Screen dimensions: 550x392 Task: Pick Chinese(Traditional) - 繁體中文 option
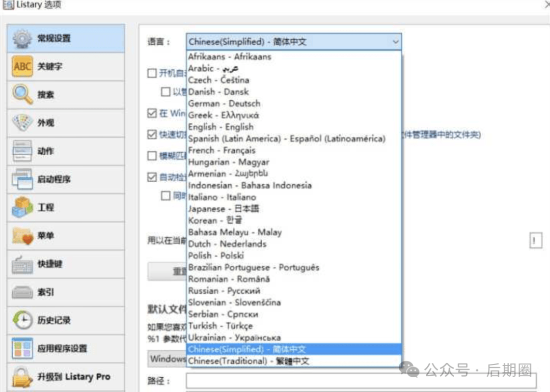294,361
